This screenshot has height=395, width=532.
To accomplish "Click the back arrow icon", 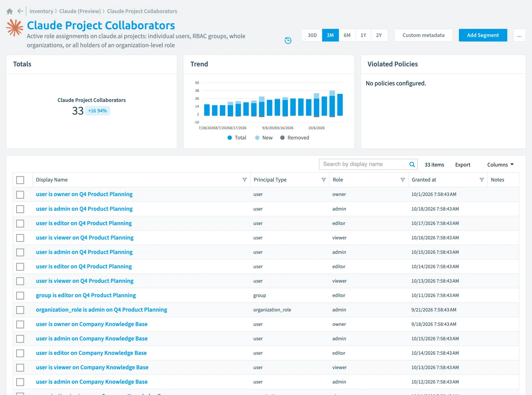I will pyautogui.click(x=20, y=11).
